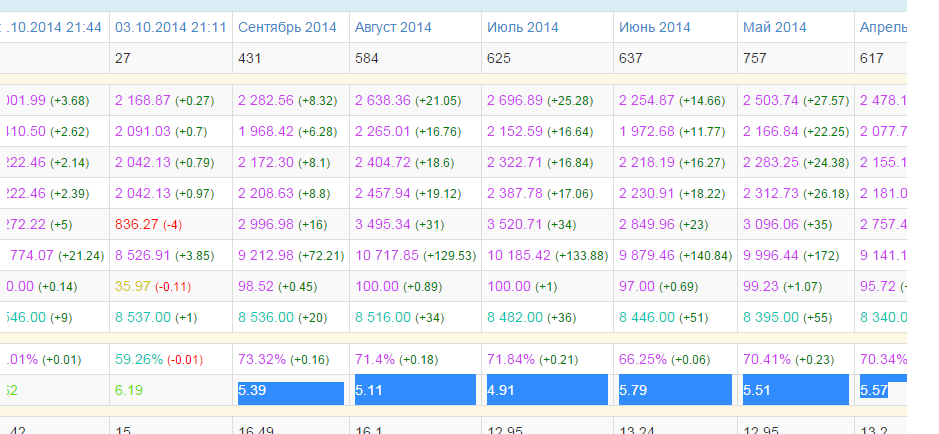The width and height of the screenshot is (939, 434).
Task: Click the blue 5.51 bar under Май
Action: click(796, 390)
